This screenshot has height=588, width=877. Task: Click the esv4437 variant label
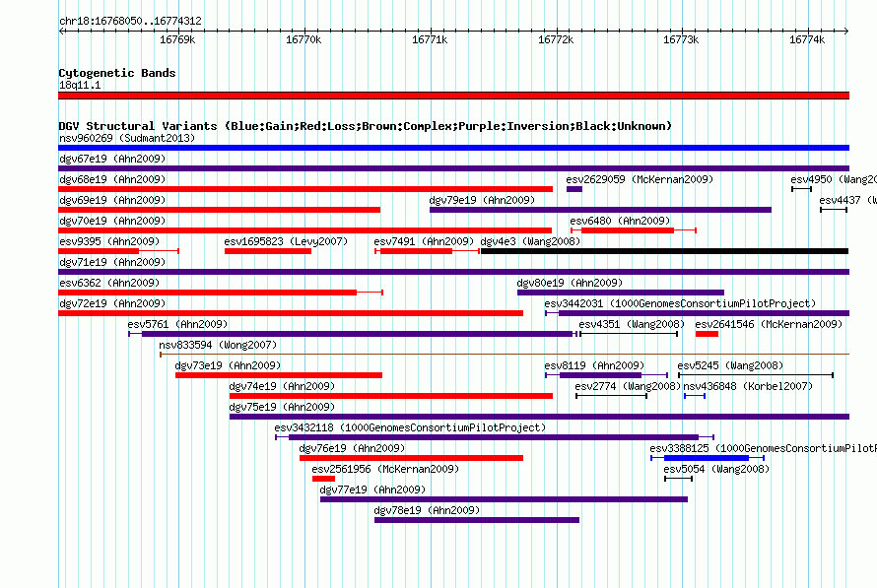click(847, 200)
